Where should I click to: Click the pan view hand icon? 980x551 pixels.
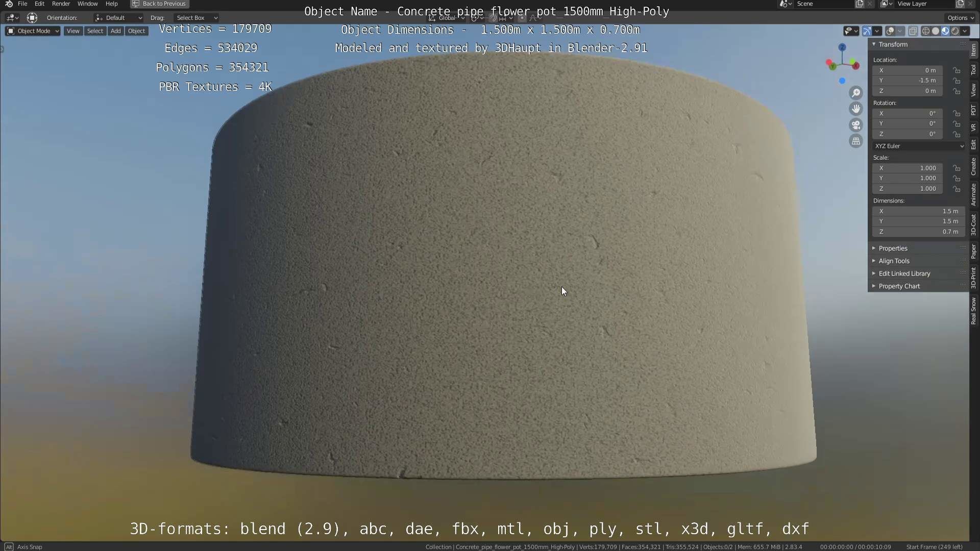pyautogui.click(x=856, y=109)
